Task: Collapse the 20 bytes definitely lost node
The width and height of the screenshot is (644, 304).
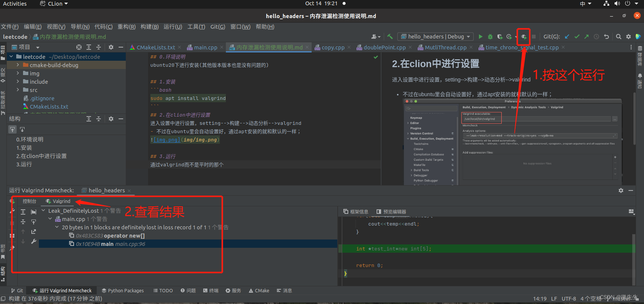Action: point(57,227)
